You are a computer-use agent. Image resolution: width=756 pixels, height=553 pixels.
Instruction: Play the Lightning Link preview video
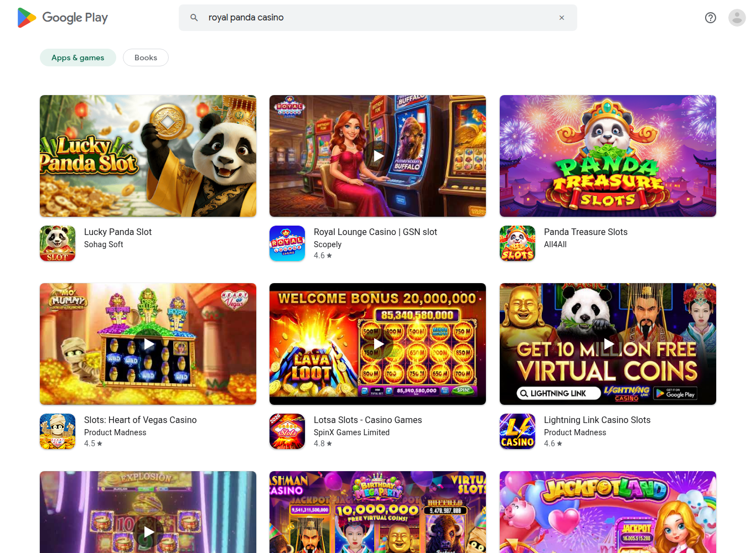[x=608, y=344]
